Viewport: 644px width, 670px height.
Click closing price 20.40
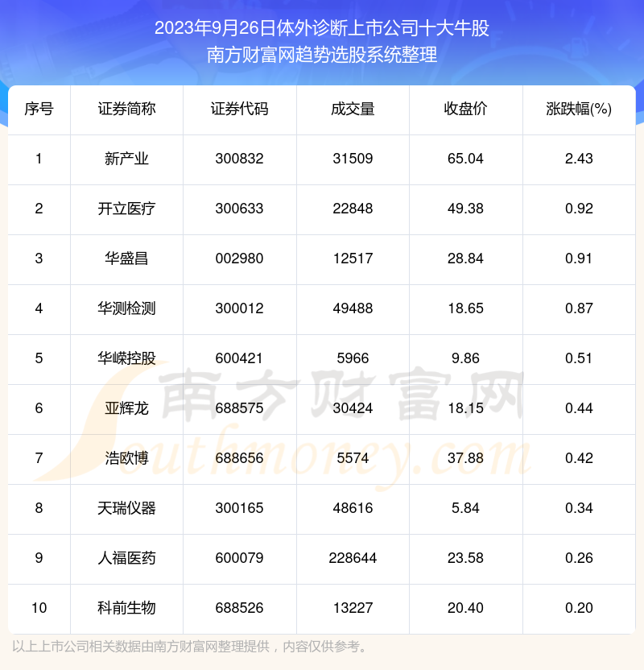tap(465, 608)
